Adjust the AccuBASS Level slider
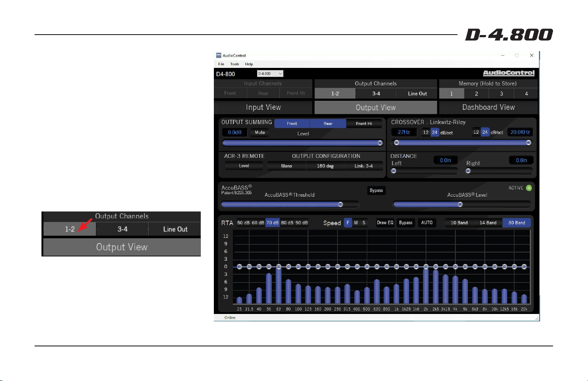Viewport: 588px width, 381px height. click(463, 204)
